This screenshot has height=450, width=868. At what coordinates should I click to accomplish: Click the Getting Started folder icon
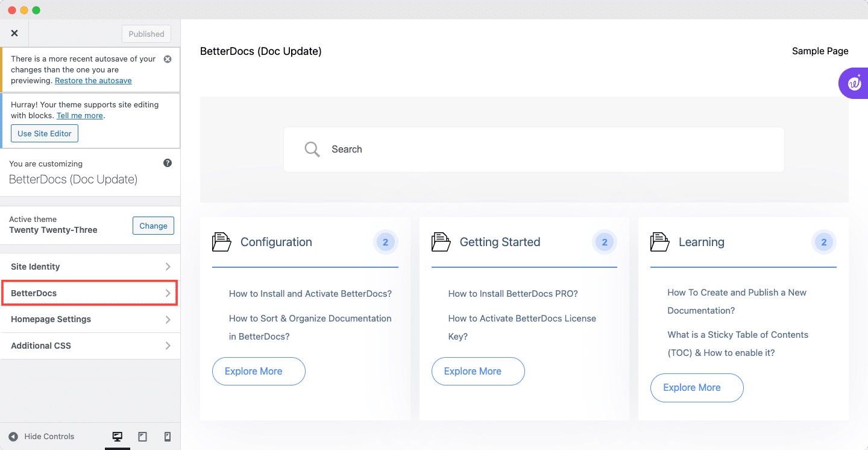441,242
